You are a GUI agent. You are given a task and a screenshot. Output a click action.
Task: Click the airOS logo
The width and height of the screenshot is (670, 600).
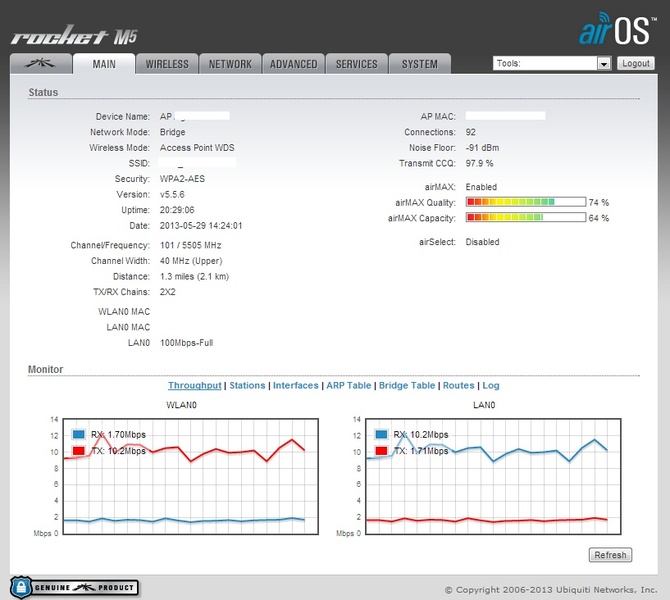coord(617,29)
